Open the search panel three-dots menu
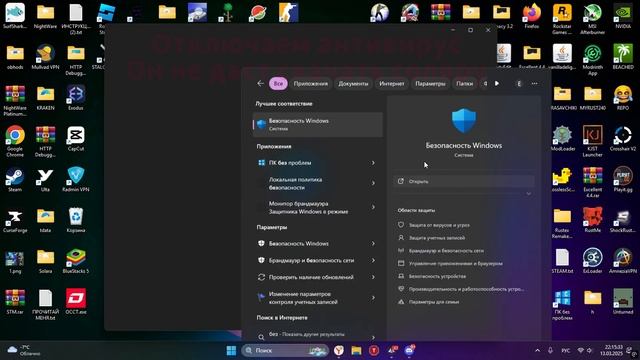The image size is (640, 360). point(534,83)
